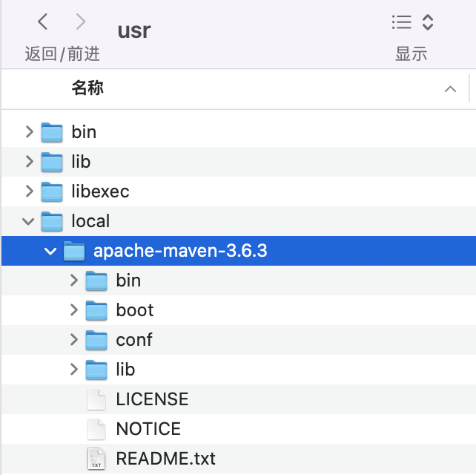Select the top-level bin folder icon
476x475 pixels.
pos(52,132)
